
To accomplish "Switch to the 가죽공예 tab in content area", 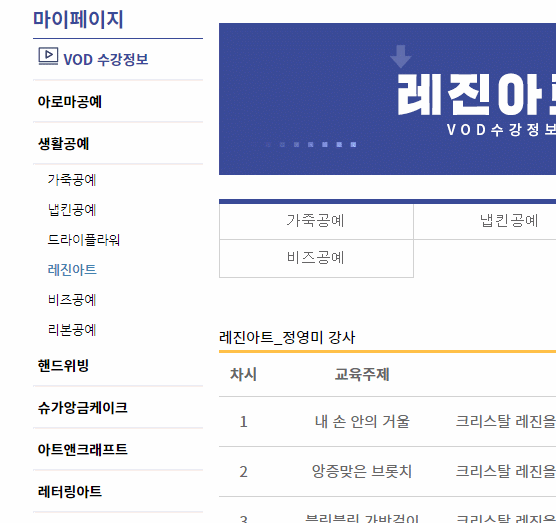I will pyautogui.click(x=316, y=221).
